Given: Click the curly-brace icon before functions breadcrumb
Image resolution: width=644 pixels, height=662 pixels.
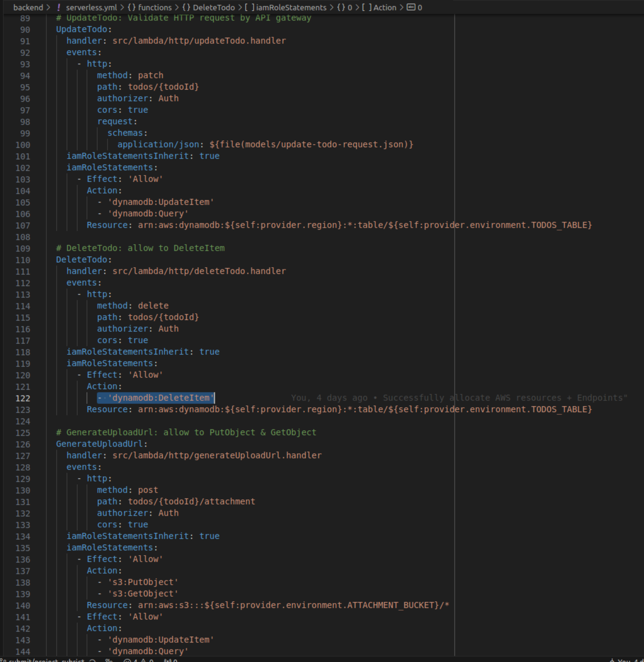Looking at the screenshot, I should tap(131, 8).
